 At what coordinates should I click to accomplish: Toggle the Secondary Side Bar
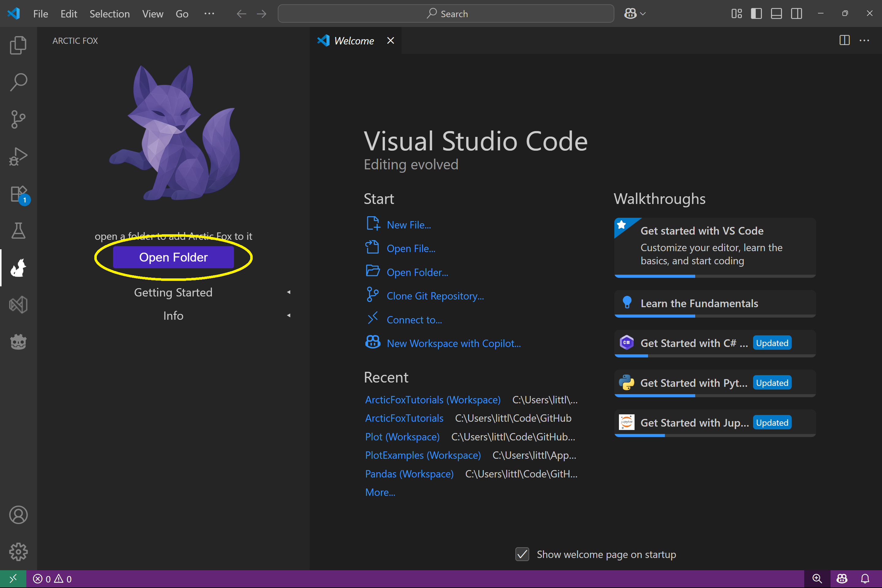[x=797, y=14]
